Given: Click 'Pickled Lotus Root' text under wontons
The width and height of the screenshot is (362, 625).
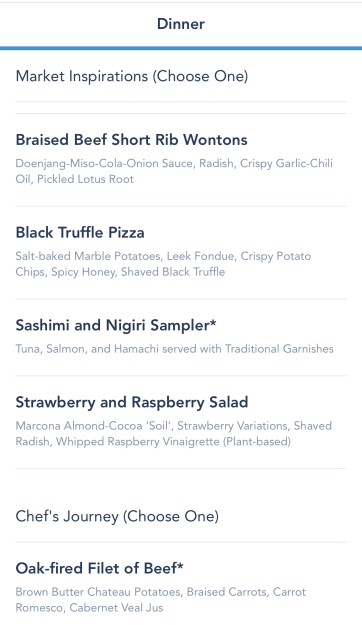Looking at the screenshot, I should point(85,179).
